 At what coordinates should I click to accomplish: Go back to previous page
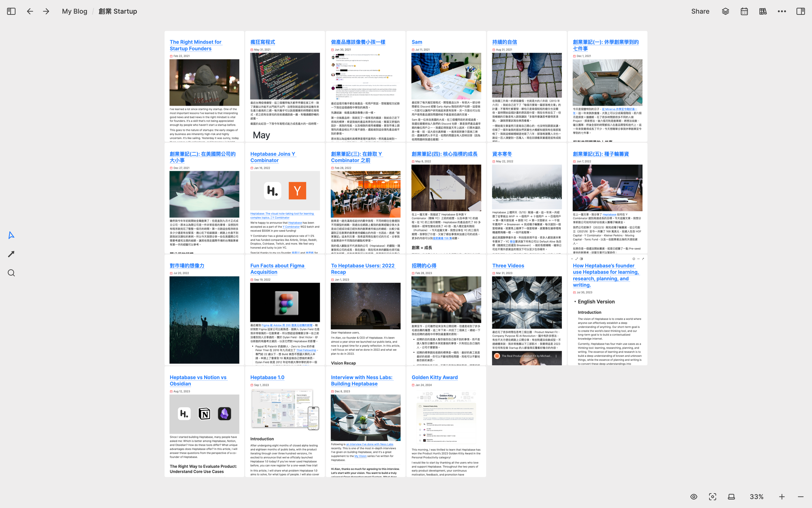[x=30, y=11]
